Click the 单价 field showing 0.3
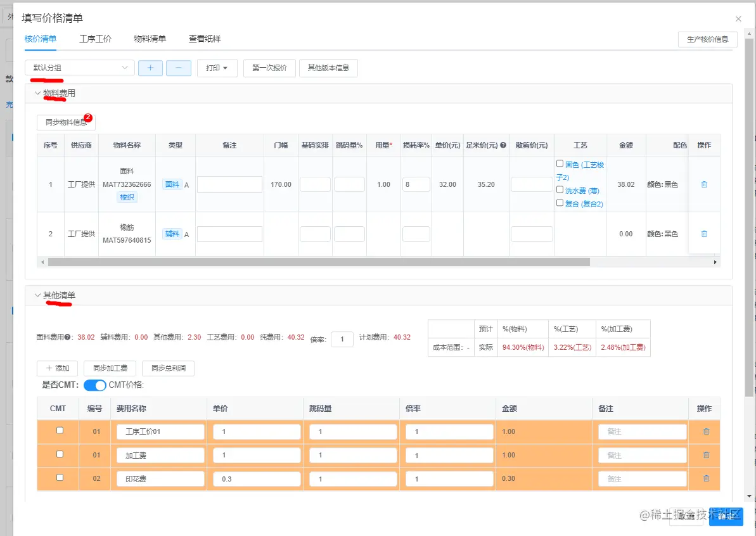Screen dimensions: 756x536 tap(257, 478)
